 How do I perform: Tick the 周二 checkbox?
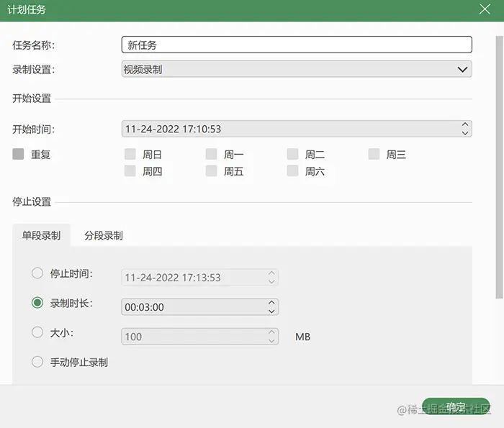pos(292,154)
